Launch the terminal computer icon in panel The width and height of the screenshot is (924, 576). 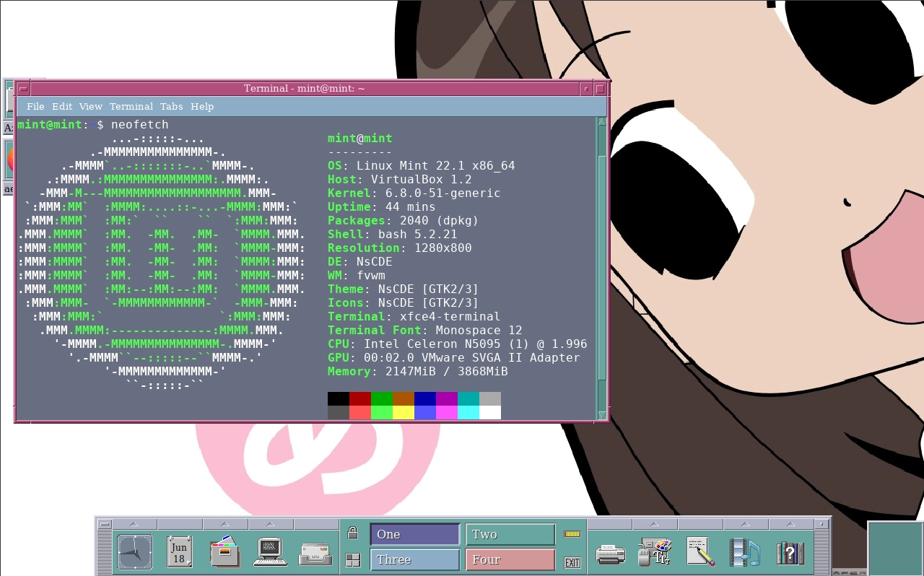(x=270, y=552)
